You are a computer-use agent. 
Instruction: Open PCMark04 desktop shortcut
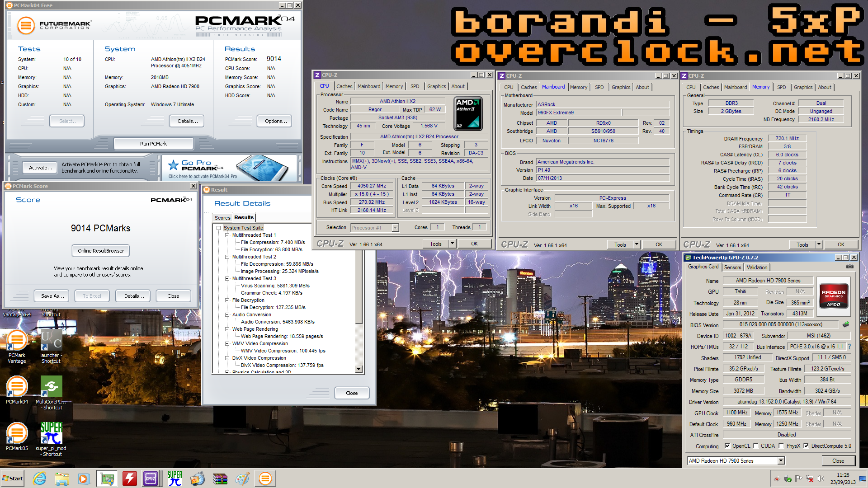coord(17,390)
